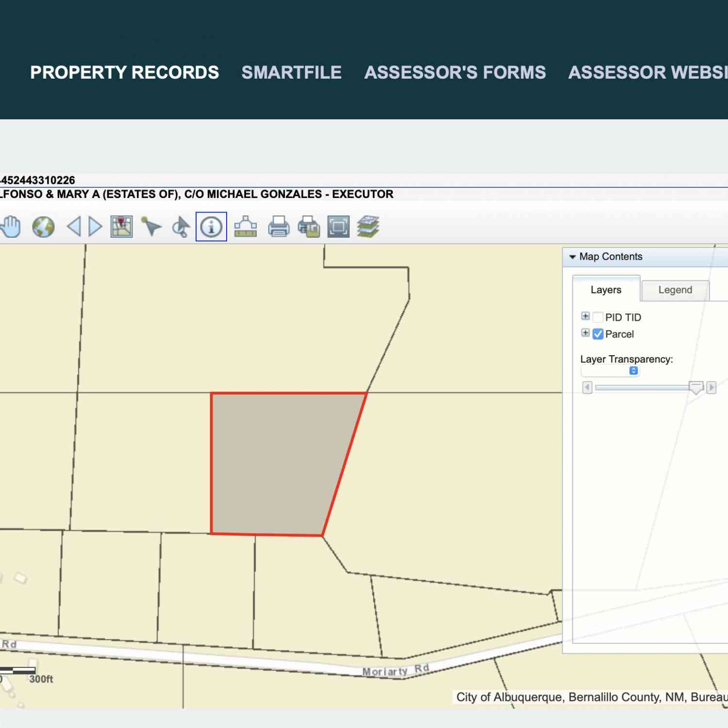
Task: Switch to the Layers tab
Action: [x=606, y=289]
